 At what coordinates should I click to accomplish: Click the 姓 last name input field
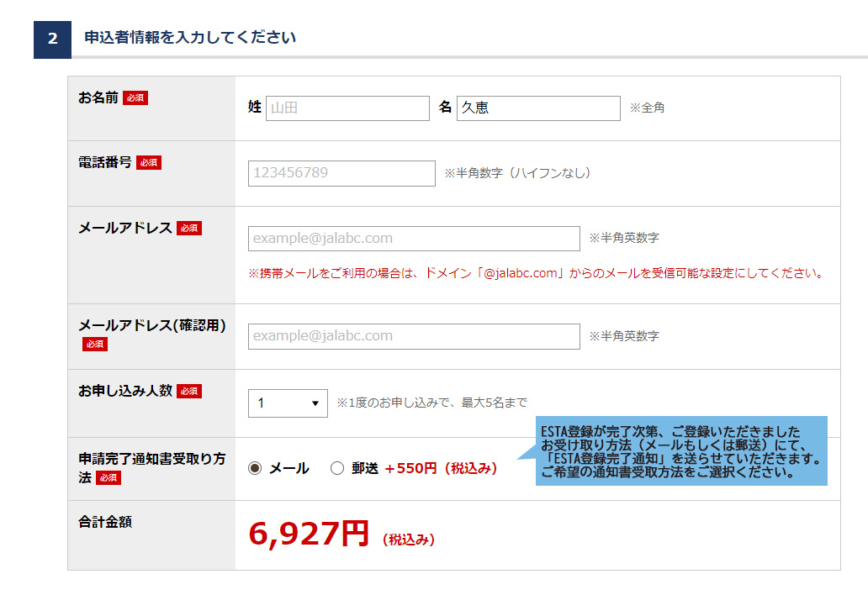click(347, 108)
